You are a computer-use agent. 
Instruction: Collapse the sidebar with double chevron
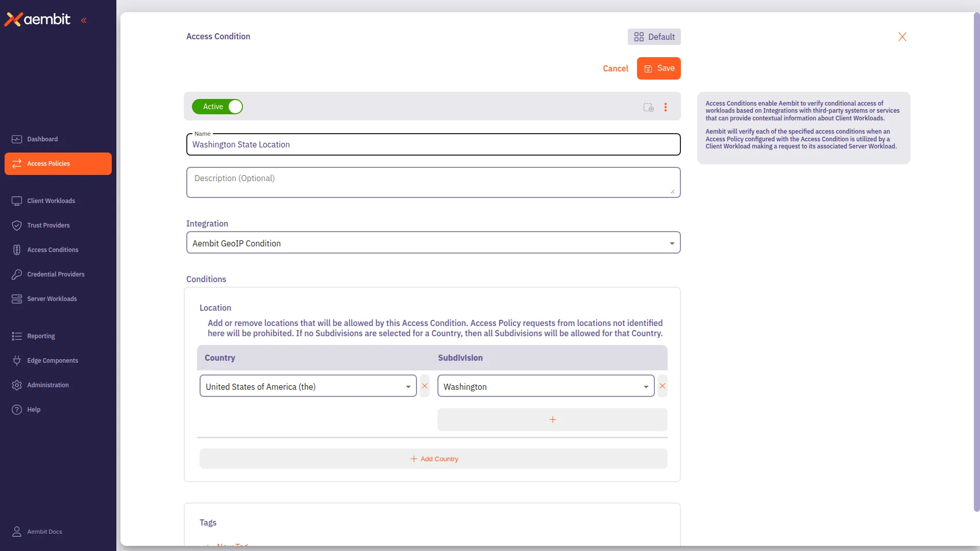pos(84,20)
